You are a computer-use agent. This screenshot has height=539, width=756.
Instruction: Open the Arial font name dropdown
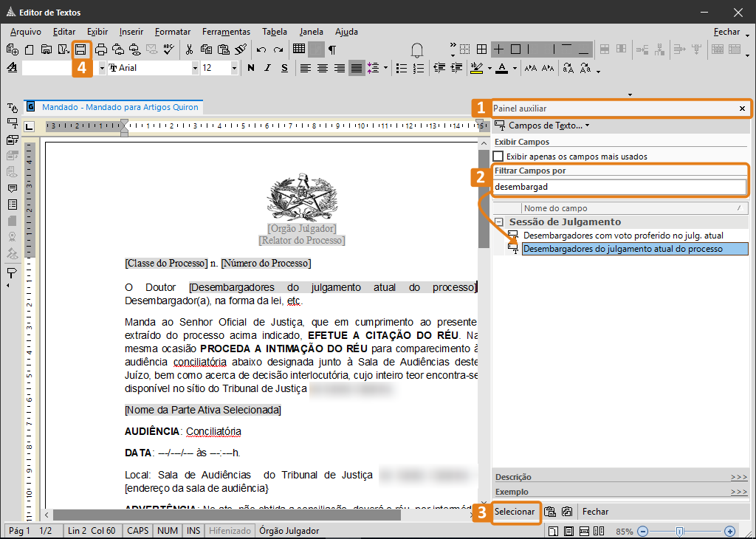195,69
